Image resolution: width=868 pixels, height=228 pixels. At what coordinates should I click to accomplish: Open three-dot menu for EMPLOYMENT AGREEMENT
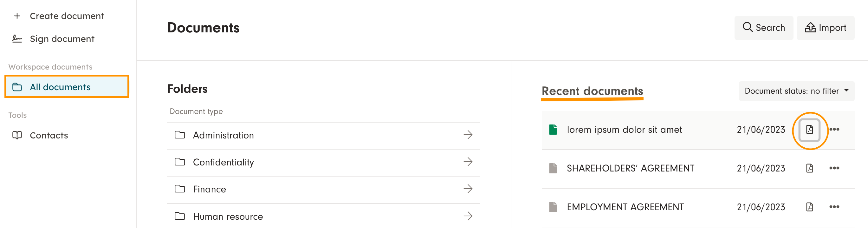834,207
